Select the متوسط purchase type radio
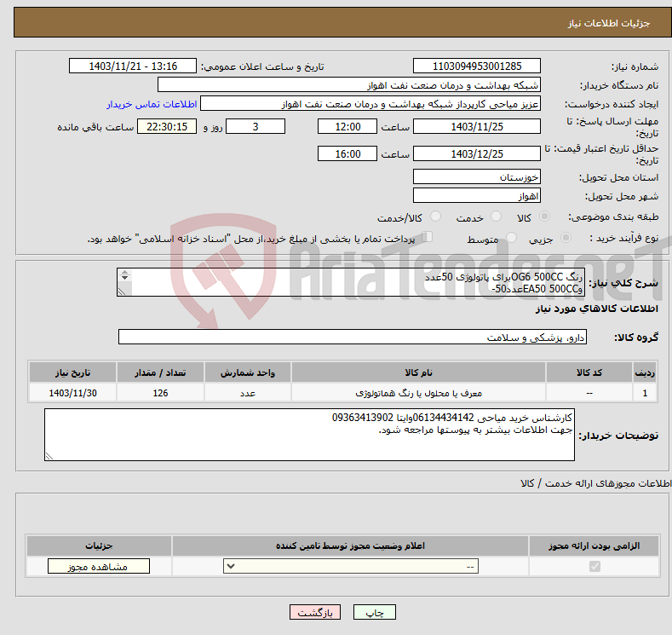Screen dimensions: 672x635 tap(511, 238)
